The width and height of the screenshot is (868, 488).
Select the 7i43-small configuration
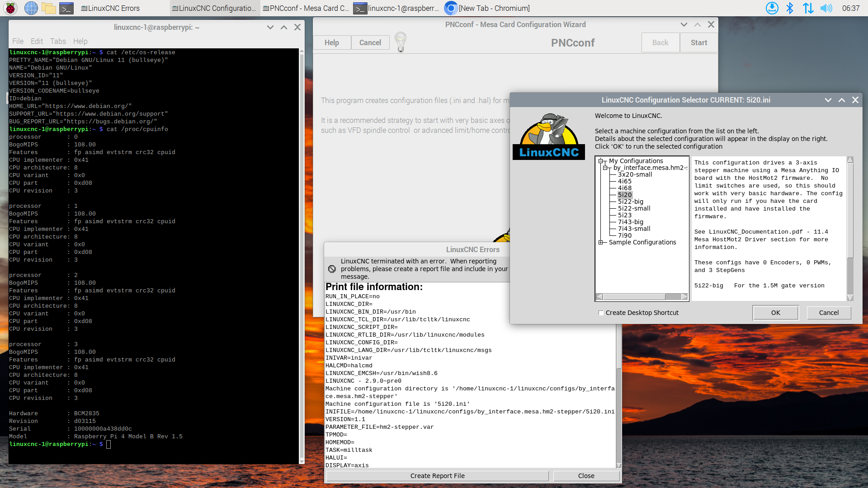[634, 229]
